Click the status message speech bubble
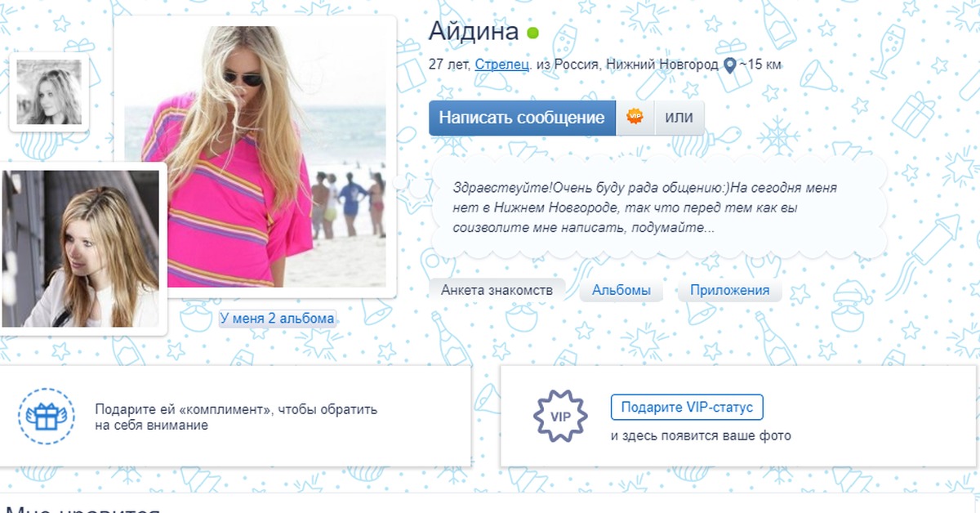This screenshot has height=513, width=980. tap(658, 208)
